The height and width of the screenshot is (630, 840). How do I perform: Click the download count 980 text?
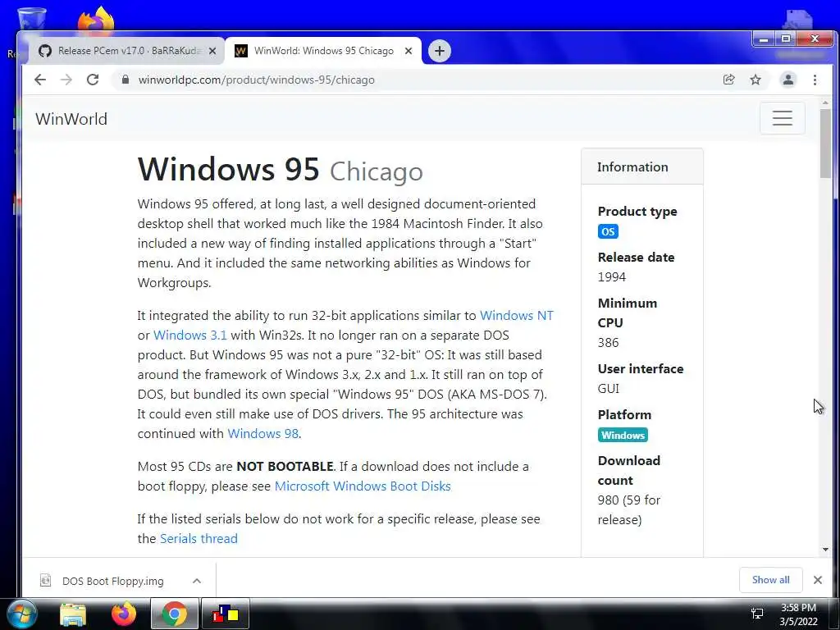click(629, 509)
